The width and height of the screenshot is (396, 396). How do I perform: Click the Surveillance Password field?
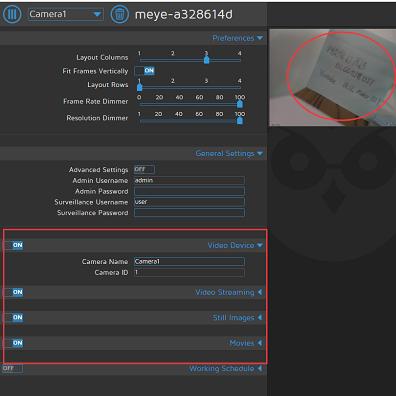(189, 213)
